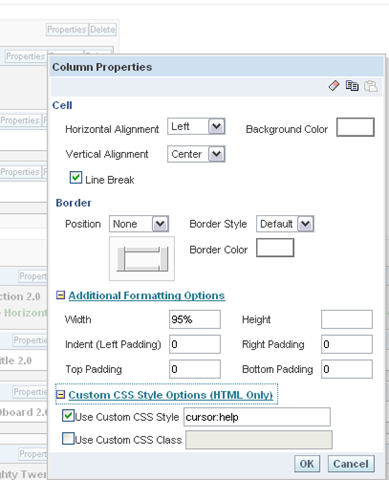Click the paste cell format icon
The height and width of the screenshot is (480, 389).
pos(370,86)
